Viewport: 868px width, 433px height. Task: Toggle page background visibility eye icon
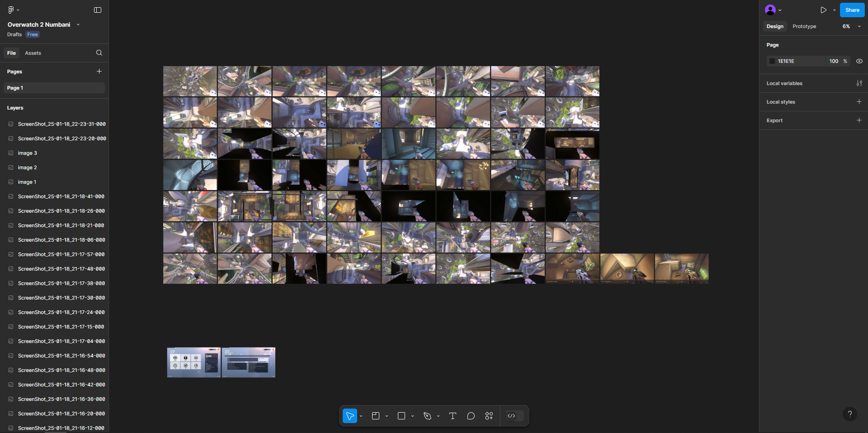859,61
